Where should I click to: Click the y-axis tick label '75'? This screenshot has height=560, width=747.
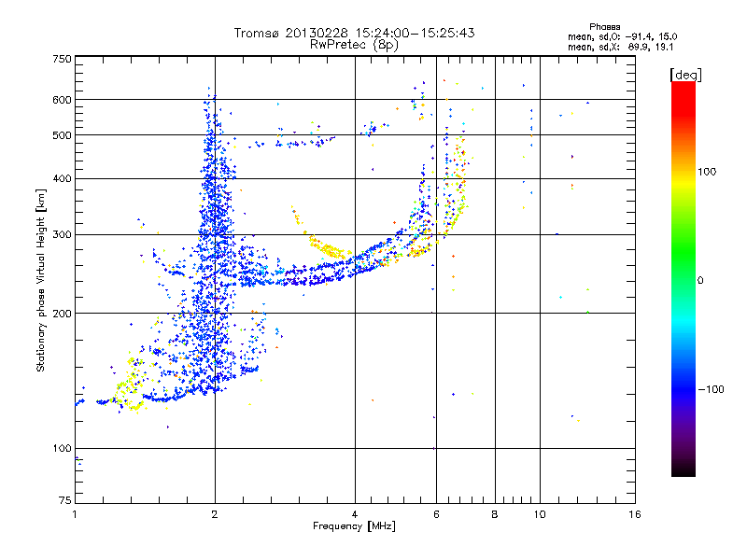click(x=65, y=500)
